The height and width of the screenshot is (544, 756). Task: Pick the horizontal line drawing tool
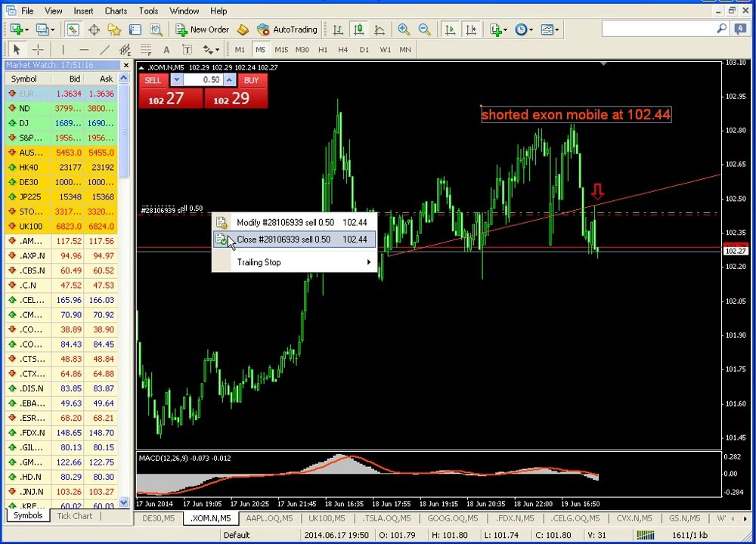(x=84, y=50)
